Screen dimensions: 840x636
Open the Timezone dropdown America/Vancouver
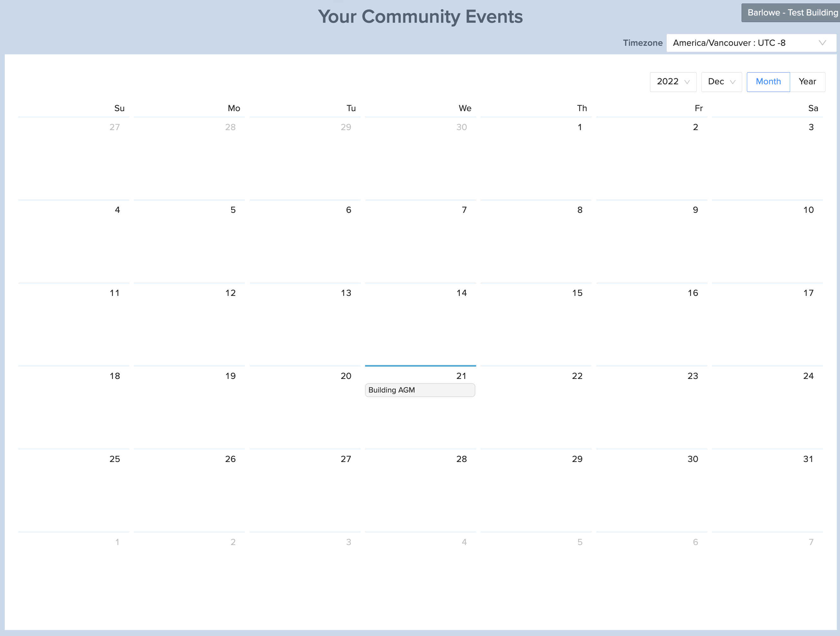[x=751, y=43]
